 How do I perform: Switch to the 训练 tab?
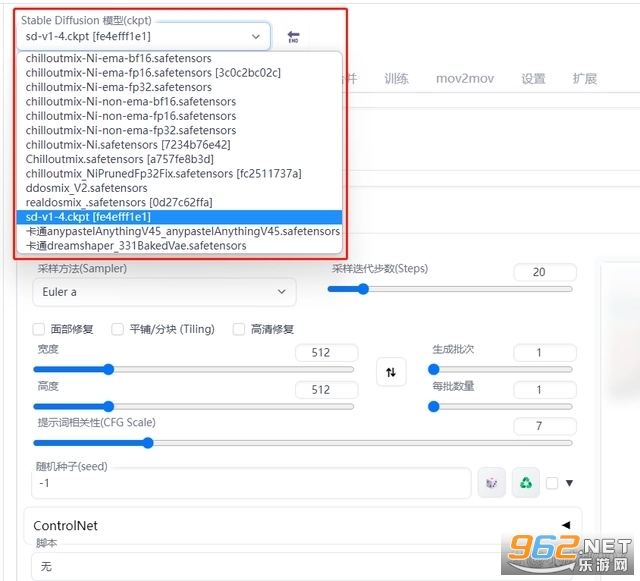click(x=396, y=78)
